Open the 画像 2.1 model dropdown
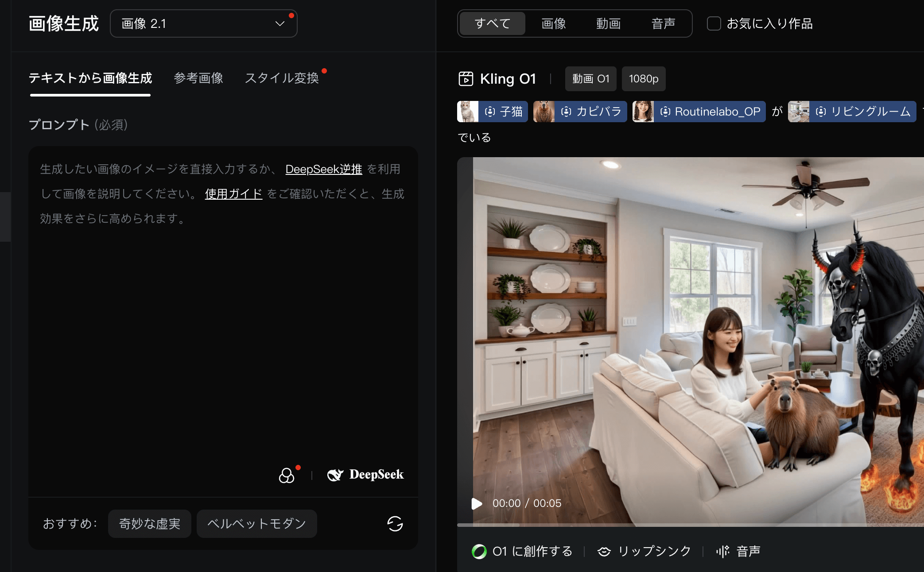The width and height of the screenshot is (924, 572). 203,23
